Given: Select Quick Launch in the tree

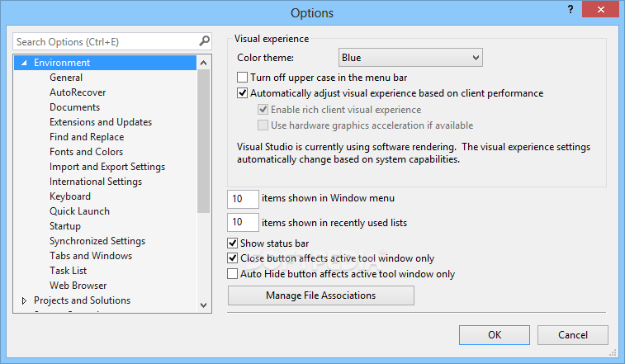Looking at the screenshot, I should click(x=79, y=211).
